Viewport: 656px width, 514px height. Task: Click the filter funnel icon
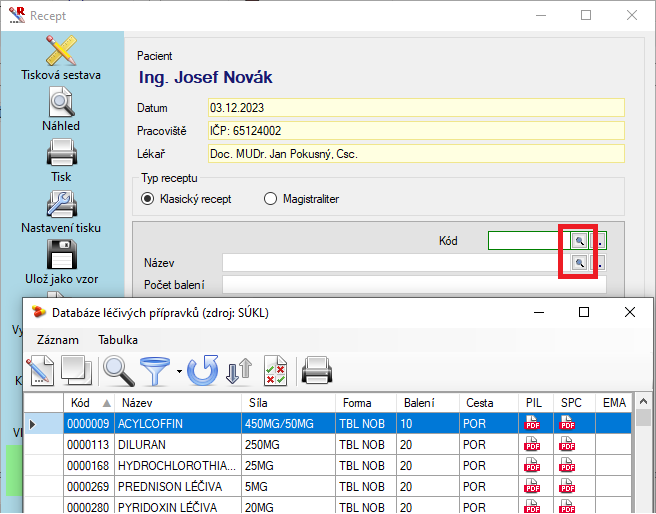(x=155, y=371)
